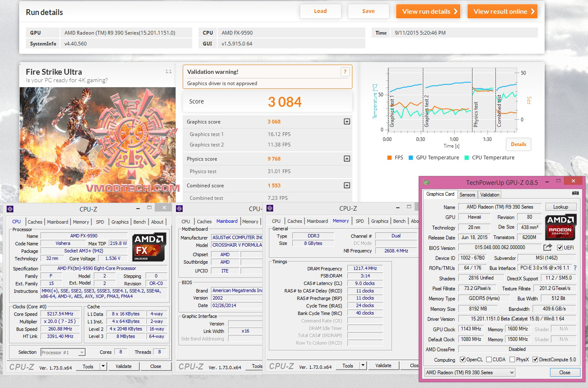Screen dimensions: 588x388
Task: Click the Details button under the chart
Action: pyautogui.click(x=518, y=144)
